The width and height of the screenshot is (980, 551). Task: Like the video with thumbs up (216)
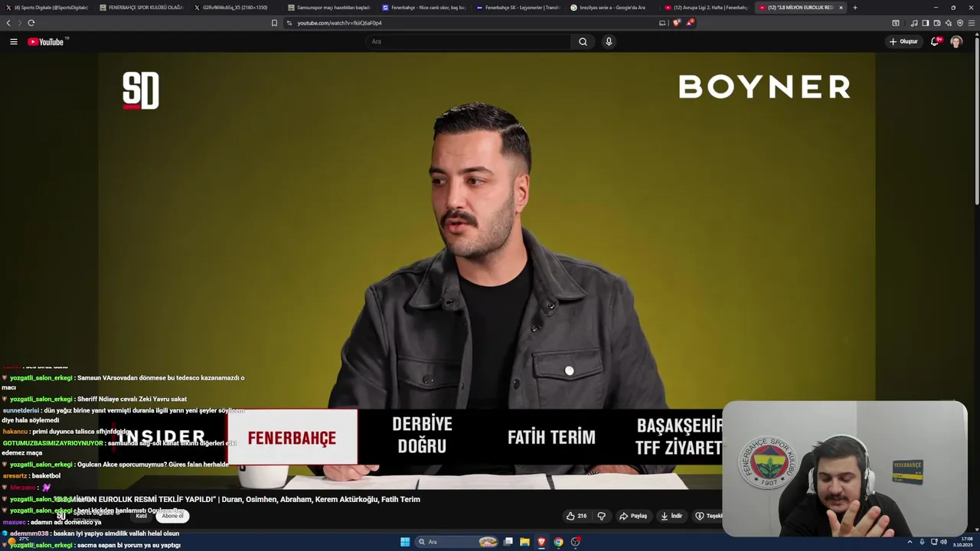(577, 516)
